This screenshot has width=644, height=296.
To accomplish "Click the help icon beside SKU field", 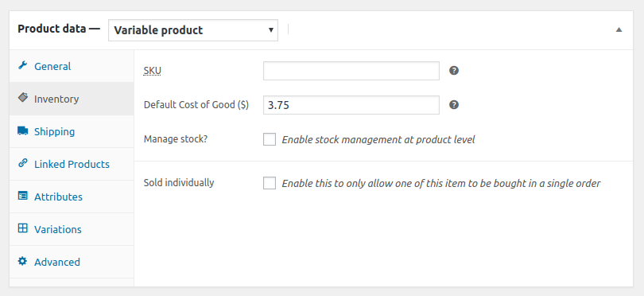I will coord(453,71).
